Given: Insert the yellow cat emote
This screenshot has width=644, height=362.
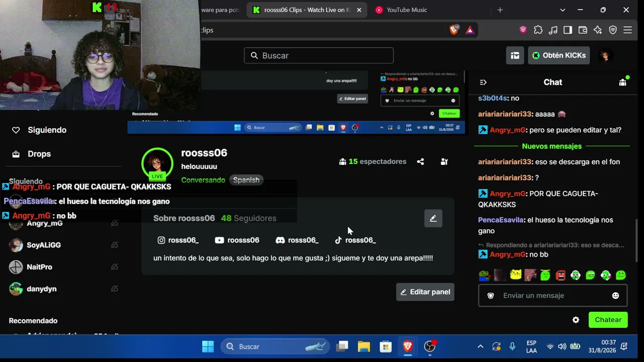Looking at the screenshot, I should [515, 275].
